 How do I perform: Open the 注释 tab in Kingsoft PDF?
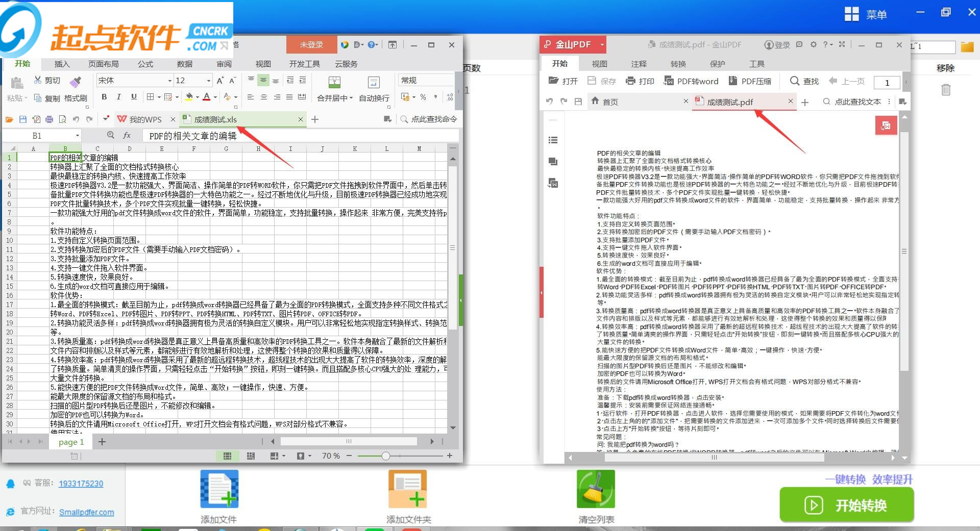pos(639,64)
